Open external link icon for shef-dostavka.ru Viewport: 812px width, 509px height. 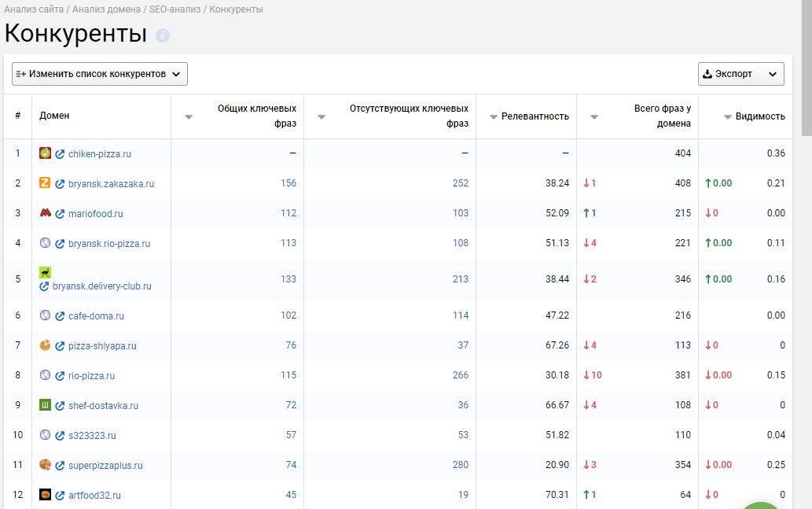[x=60, y=406]
